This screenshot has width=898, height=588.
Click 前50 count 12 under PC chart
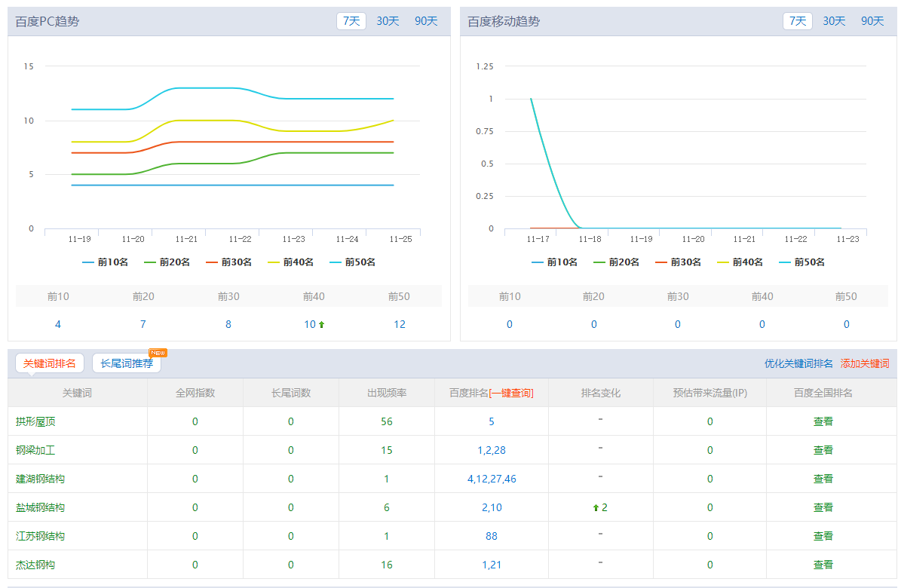pyautogui.click(x=399, y=324)
